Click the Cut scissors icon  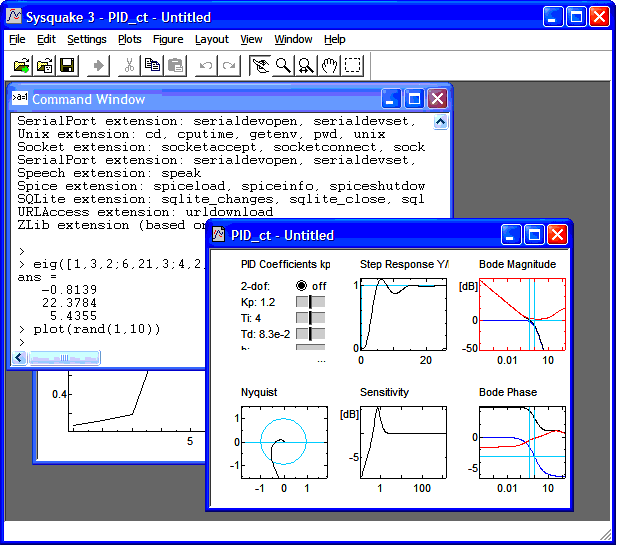[x=129, y=66]
